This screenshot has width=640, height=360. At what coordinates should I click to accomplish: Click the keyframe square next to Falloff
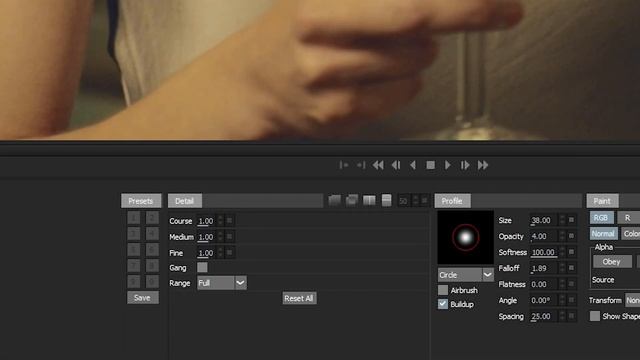(x=571, y=268)
